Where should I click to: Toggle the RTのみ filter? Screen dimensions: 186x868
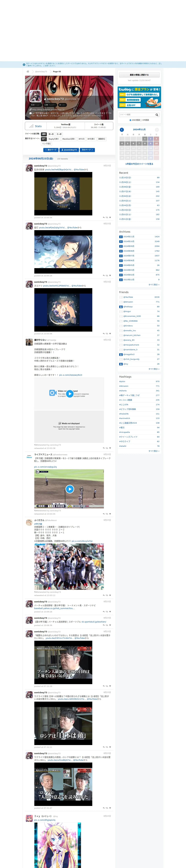coord(82,139)
